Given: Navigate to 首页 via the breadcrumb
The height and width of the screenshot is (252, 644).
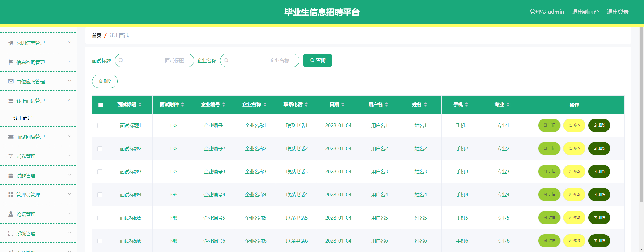Looking at the screenshot, I should tap(97, 35).
